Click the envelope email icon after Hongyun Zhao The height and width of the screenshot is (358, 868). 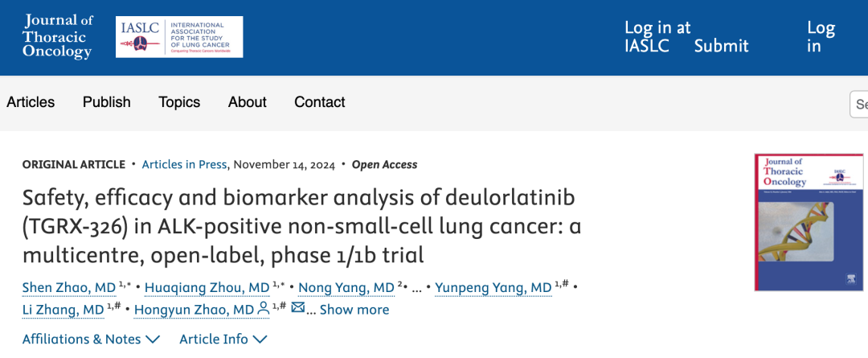click(x=297, y=308)
